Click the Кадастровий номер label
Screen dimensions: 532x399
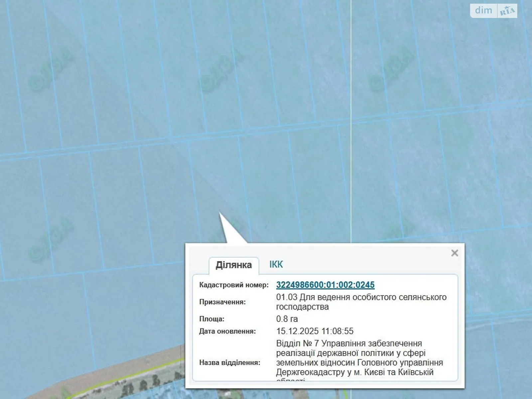(234, 285)
